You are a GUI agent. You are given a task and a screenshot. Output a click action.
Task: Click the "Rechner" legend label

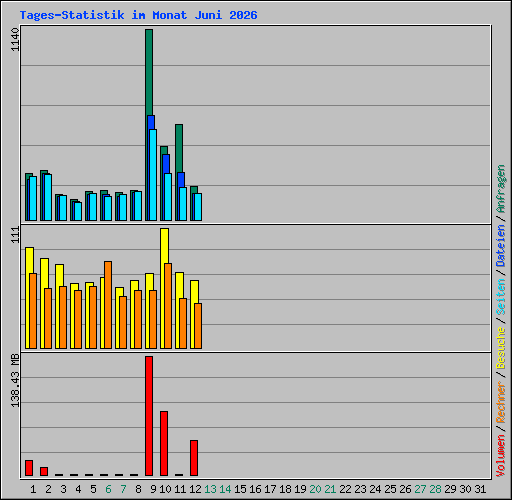tap(501, 402)
